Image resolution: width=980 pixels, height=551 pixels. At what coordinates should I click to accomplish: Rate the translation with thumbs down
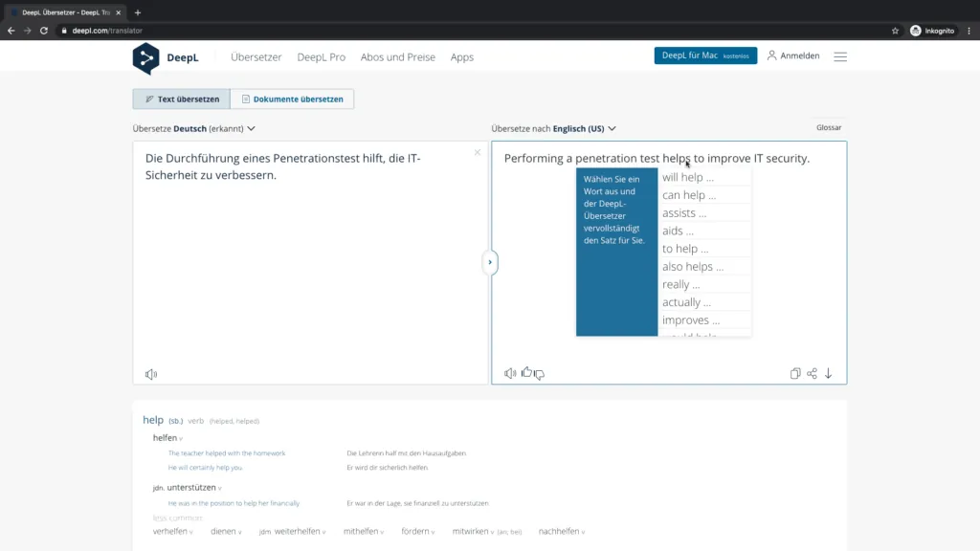click(539, 374)
